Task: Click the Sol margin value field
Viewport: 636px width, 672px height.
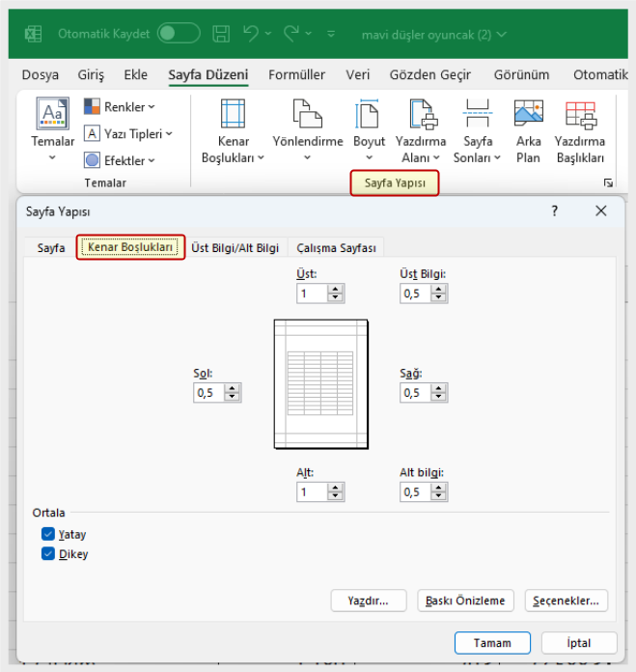Action: tap(209, 393)
